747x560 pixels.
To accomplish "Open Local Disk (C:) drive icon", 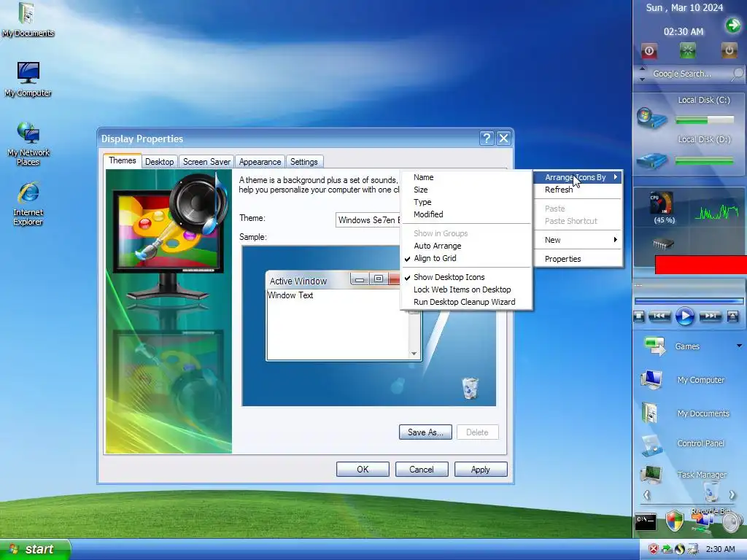I will [651, 117].
